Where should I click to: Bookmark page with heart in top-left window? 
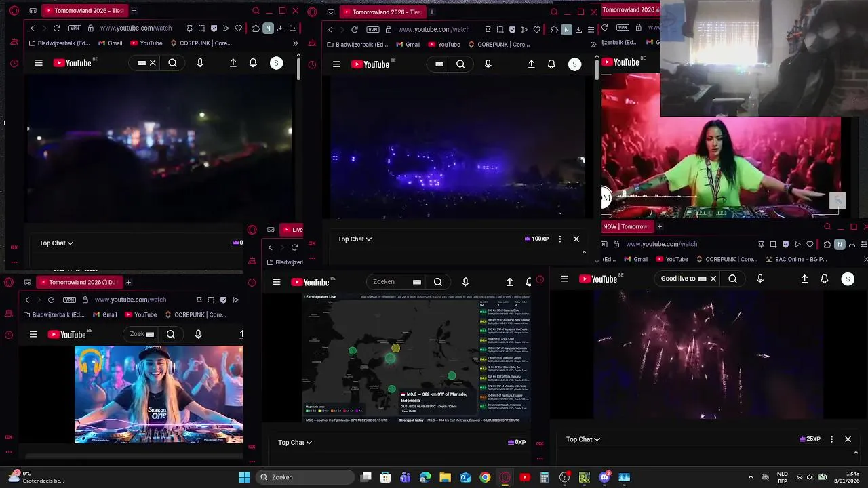point(238,28)
